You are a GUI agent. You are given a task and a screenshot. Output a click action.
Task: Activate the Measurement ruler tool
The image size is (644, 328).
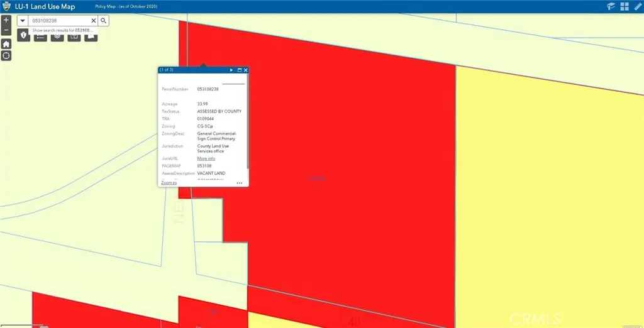click(x=637, y=6)
